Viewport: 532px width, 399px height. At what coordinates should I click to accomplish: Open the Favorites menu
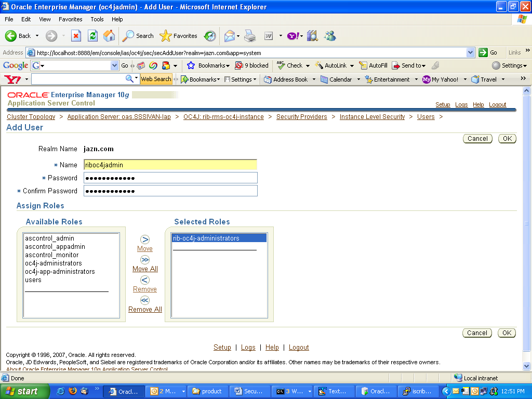(70, 19)
